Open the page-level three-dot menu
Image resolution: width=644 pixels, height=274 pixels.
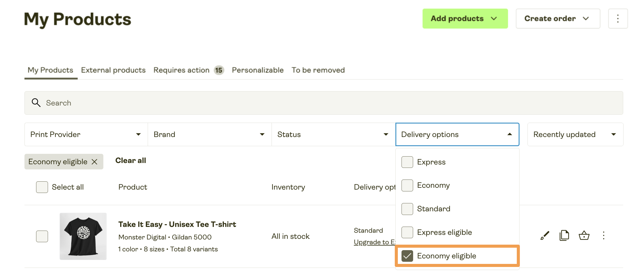pos(618,19)
